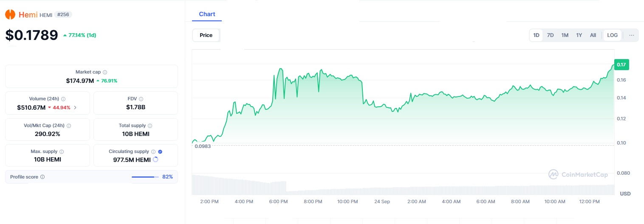Click the $510.67M volume value
Screen dimensions: 644x224
[31, 108]
